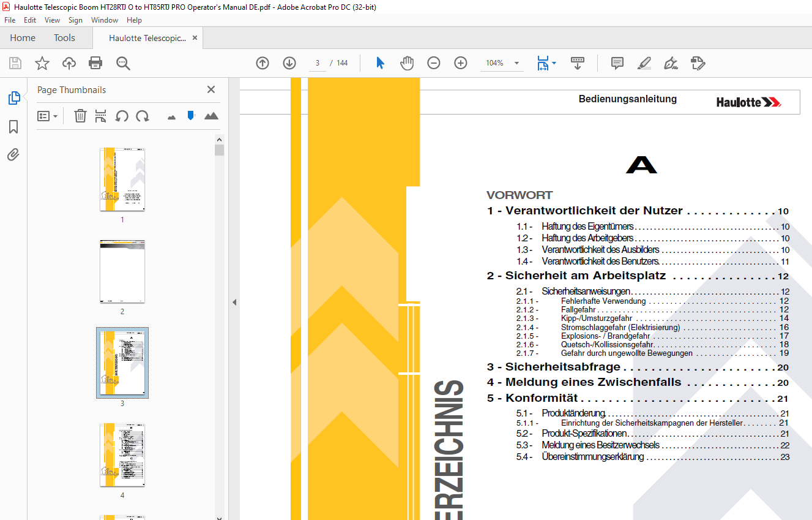Viewport: 812px width, 520px height.
Task: Open the Window menu
Action: tap(105, 20)
